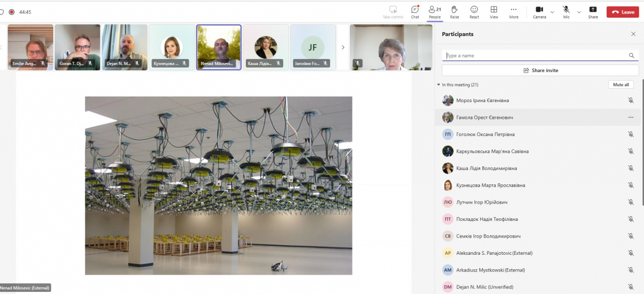Screen dimensions: 644x294
Task: Toggle the Camera on or off
Action: tap(539, 11)
